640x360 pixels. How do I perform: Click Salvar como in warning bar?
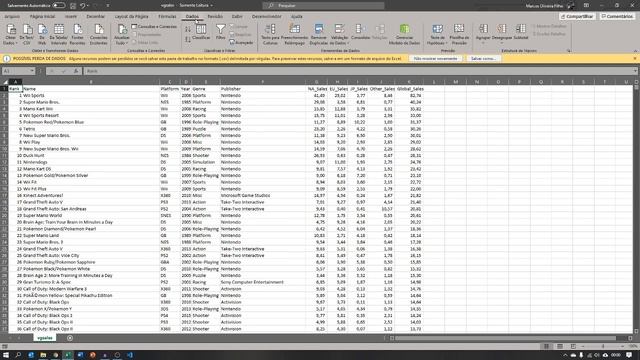(483, 59)
